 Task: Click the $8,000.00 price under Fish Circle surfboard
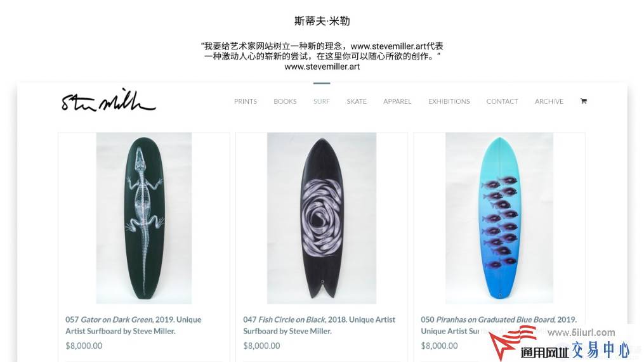261,346
